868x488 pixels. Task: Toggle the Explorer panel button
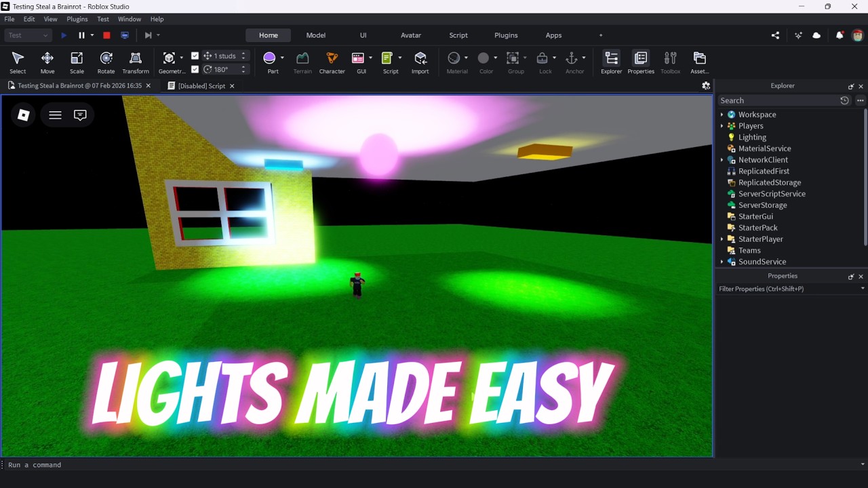point(611,62)
